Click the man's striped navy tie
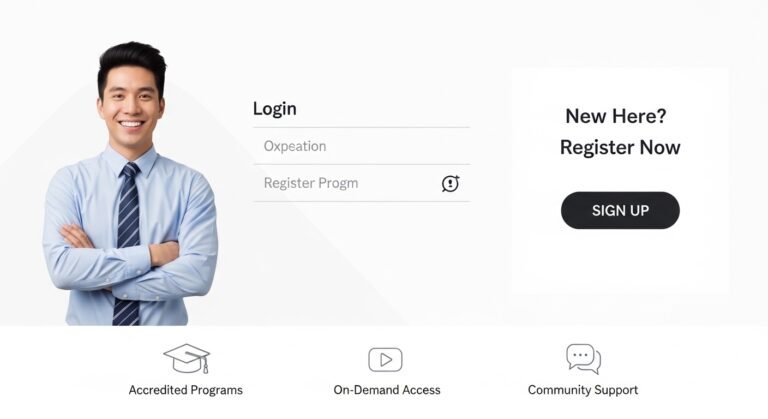 point(127,243)
